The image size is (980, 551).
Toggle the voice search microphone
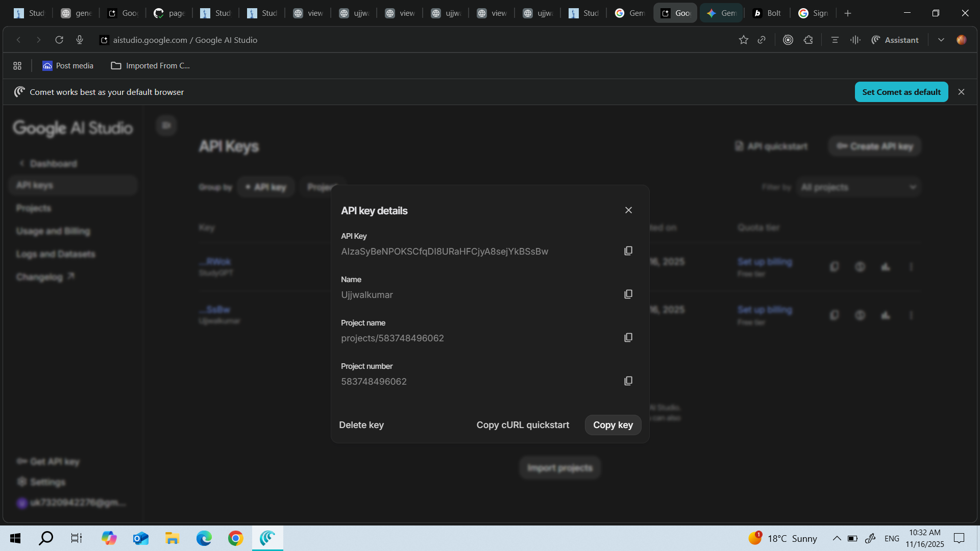click(79, 40)
